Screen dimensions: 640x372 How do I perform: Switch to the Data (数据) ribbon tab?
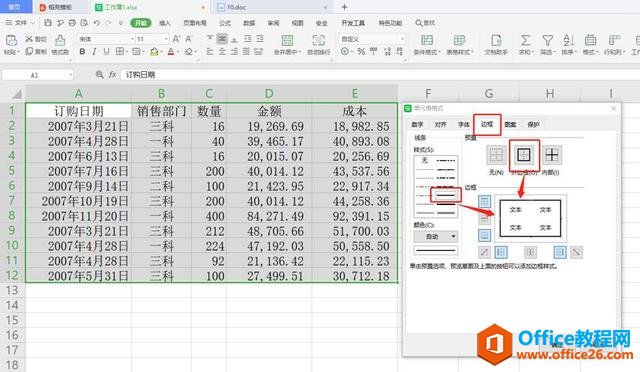[x=249, y=23]
